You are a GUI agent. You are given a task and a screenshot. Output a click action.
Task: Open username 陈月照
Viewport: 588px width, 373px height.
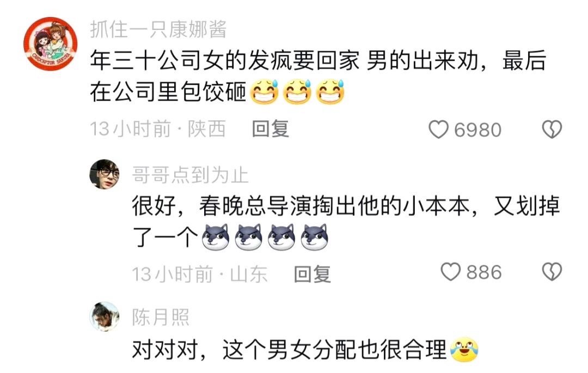tap(161, 317)
